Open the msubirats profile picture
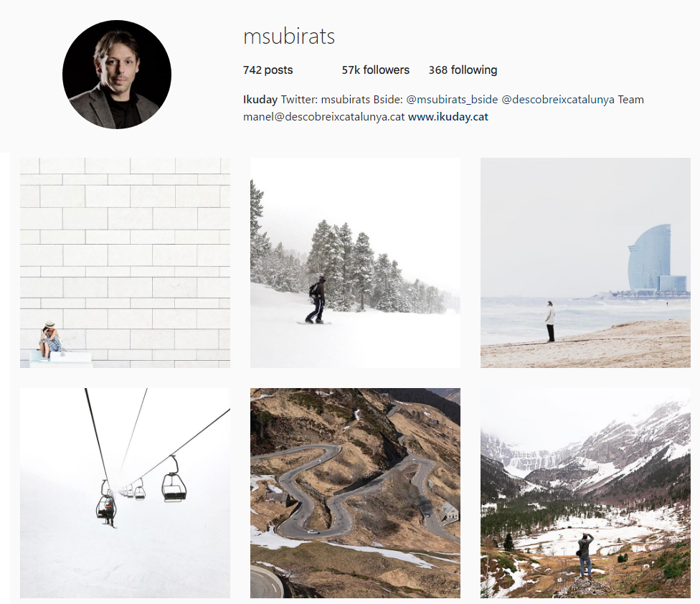Image resolution: width=700 pixels, height=604 pixels. pyautogui.click(x=117, y=75)
